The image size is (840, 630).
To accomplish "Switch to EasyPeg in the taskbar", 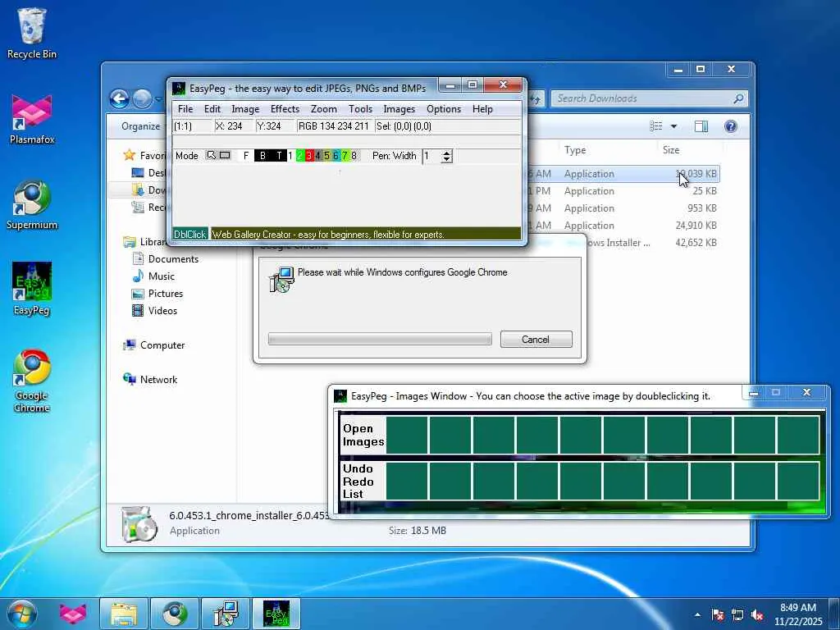I will [276, 614].
